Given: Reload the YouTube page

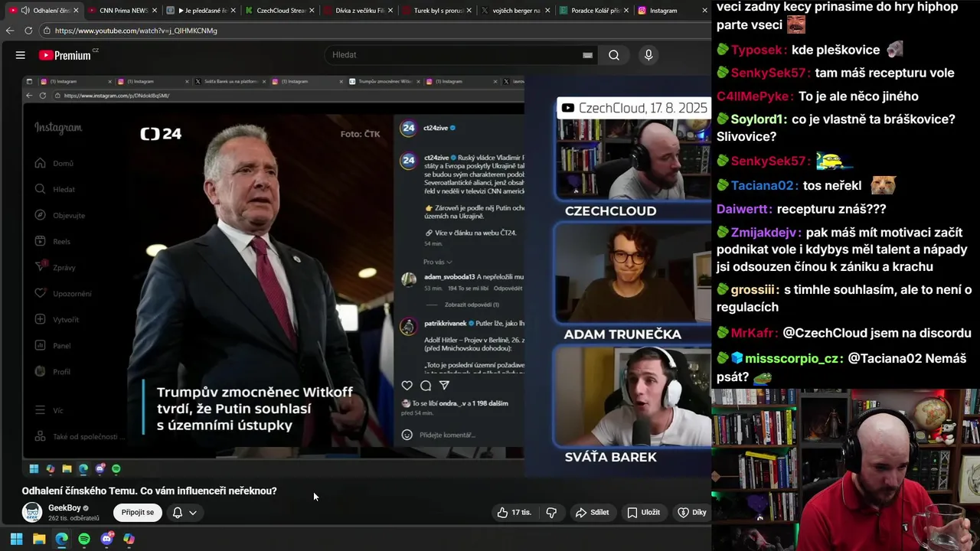Looking at the screenshot, I should tap(28, 31).
